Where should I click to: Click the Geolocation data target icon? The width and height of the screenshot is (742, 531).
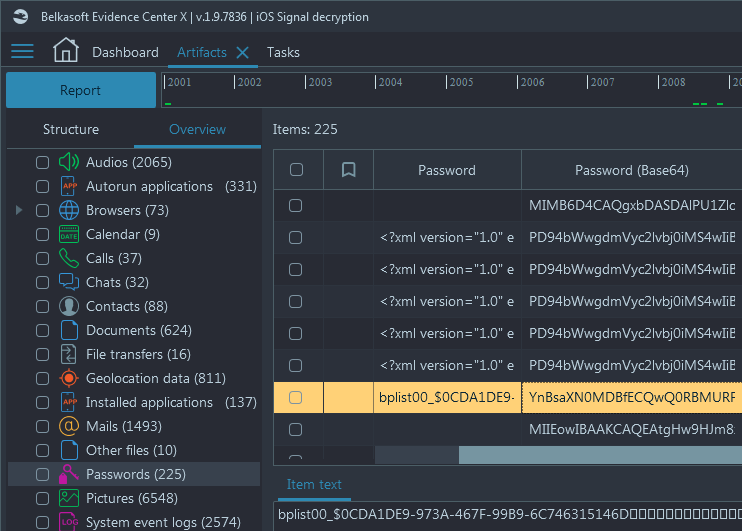[x=69, y=378]
